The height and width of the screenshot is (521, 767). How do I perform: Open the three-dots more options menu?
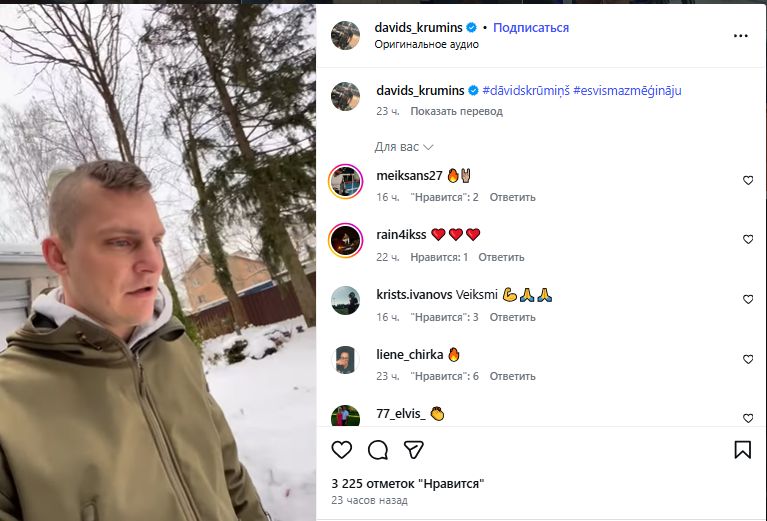741,35
